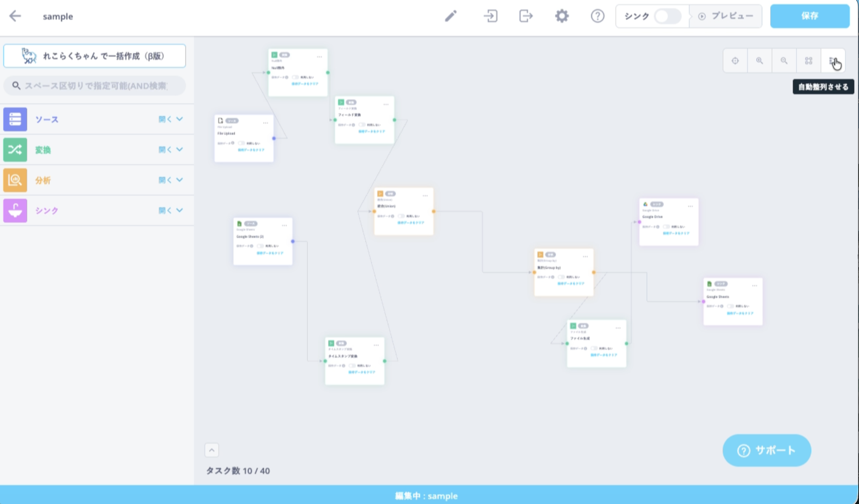Click the サポート support button
This screenshot has width=859, height=504.
(x=767, y=450)
